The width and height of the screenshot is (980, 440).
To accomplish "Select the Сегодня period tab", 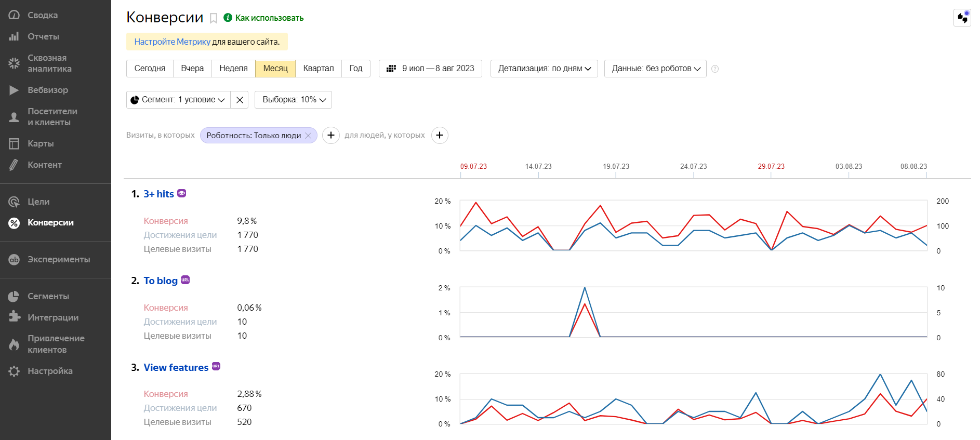I will 150,69.
